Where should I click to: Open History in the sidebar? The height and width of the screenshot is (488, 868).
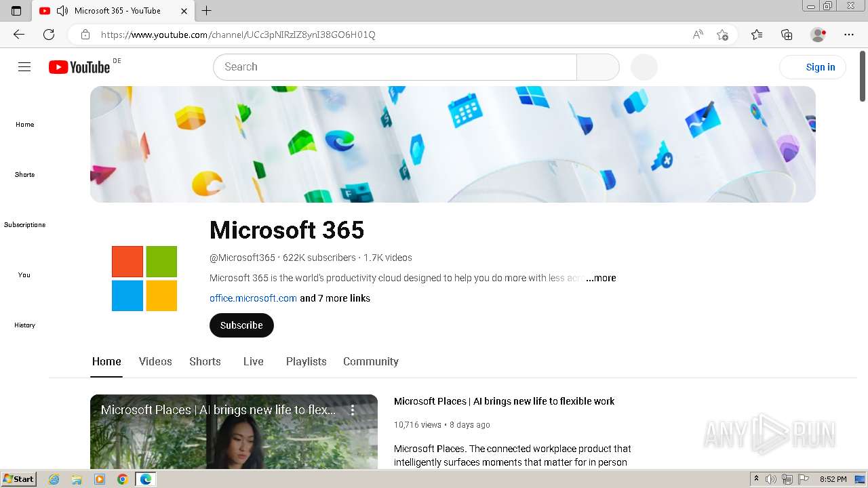tap(24, 325)
